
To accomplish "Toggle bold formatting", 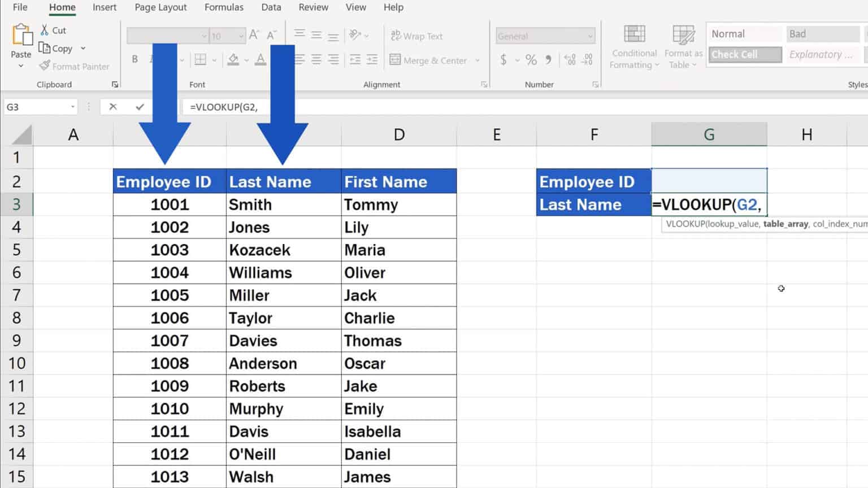I will point(134,59).
